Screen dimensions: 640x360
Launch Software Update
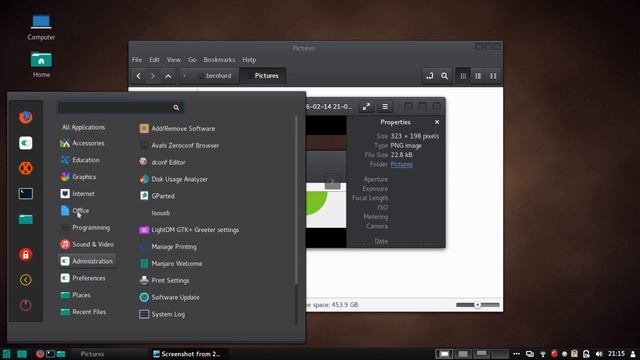[x=169, y=298]
